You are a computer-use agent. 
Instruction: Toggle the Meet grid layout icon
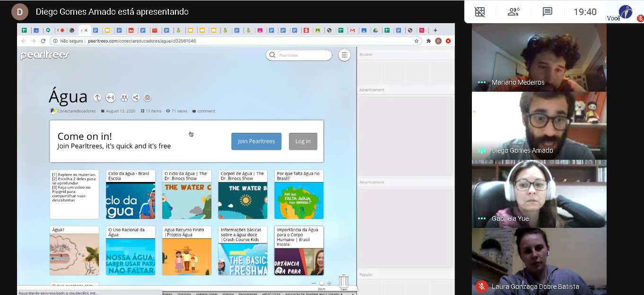[x=480, y=12]
